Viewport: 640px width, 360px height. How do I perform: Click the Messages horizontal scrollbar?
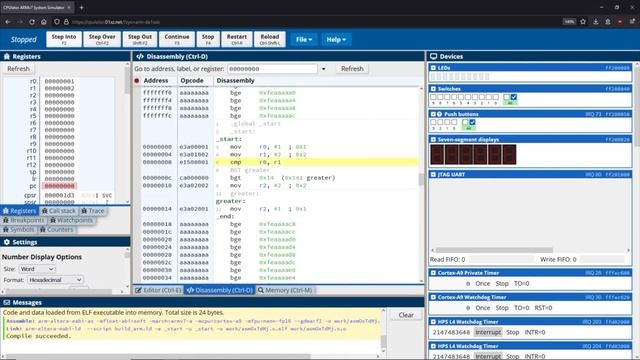click(157, 356)
